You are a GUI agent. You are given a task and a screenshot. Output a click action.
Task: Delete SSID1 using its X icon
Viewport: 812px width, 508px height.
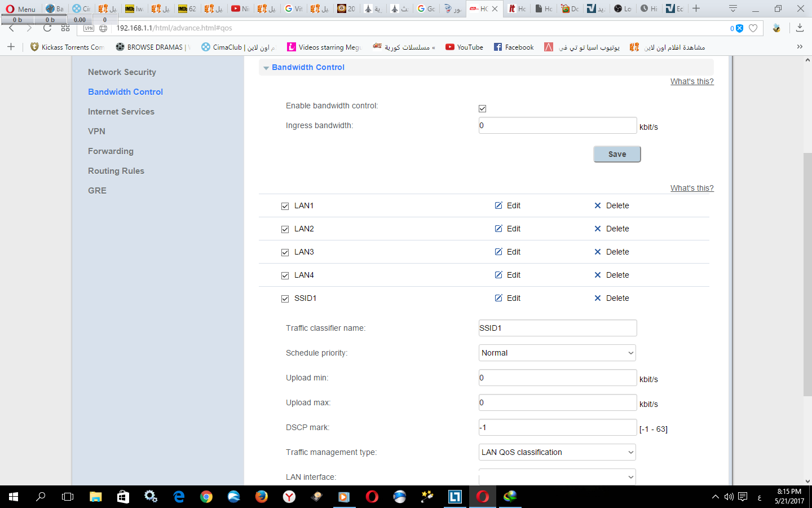point(598,298)
